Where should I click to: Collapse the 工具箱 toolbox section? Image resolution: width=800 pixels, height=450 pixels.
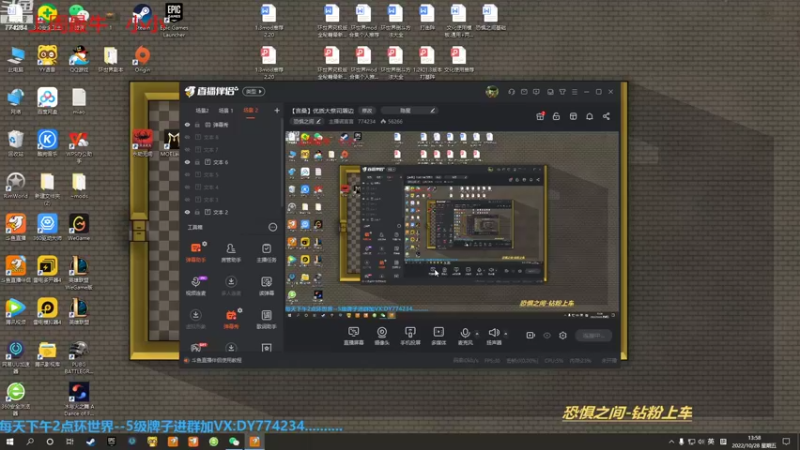click(x=272, y=227)
